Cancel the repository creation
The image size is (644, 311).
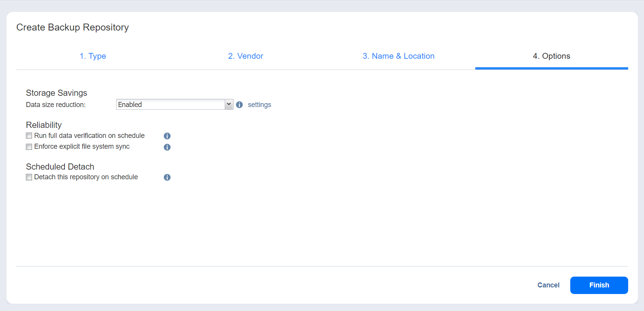click(548, 285)
